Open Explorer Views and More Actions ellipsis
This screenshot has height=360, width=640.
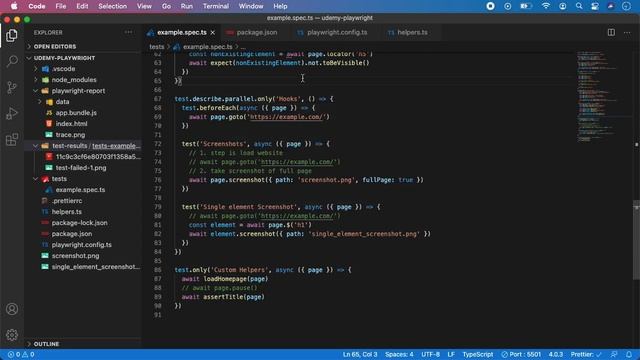(129, 32)
